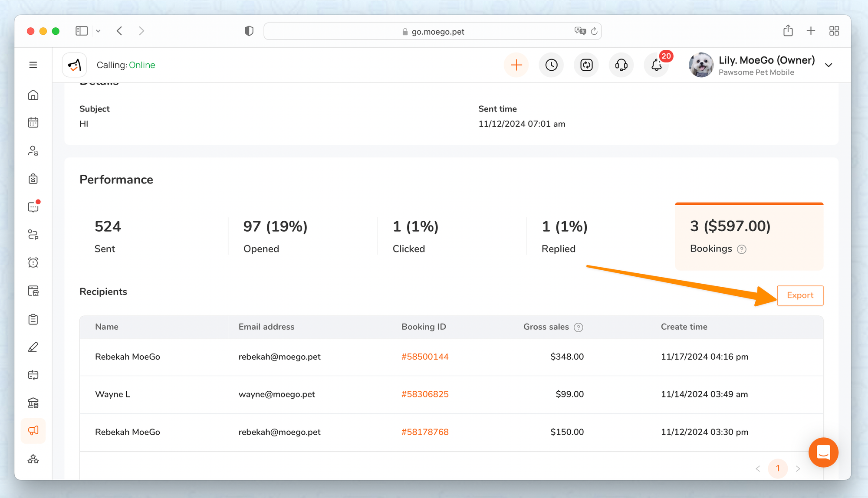Click Gross sales help tooltip icon
Screen dimensions: 868x498
578,328
